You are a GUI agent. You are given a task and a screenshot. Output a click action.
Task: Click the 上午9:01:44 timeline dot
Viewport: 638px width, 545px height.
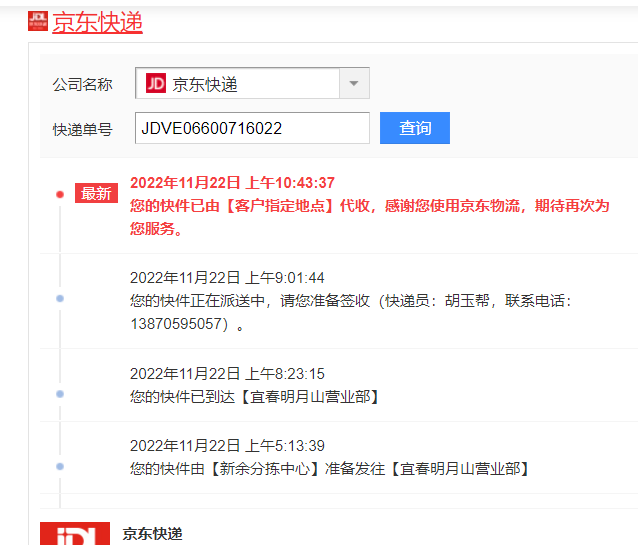pos(60,299)
